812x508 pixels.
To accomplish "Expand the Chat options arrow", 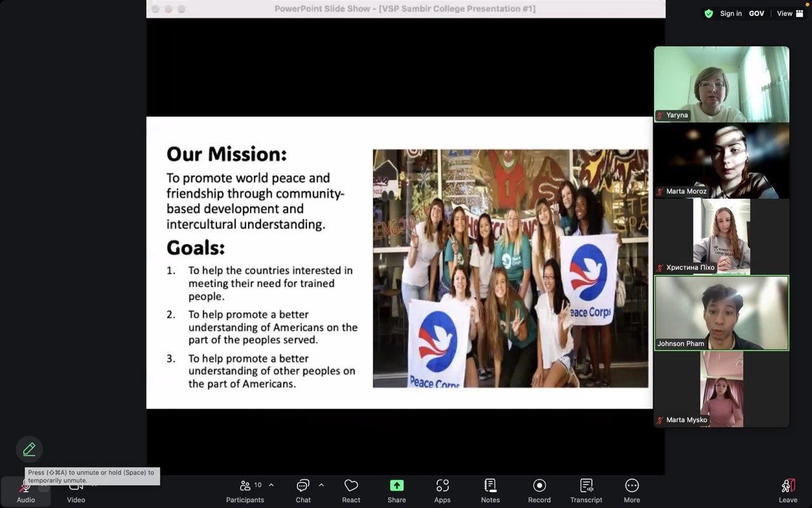I will pos(321,485).
